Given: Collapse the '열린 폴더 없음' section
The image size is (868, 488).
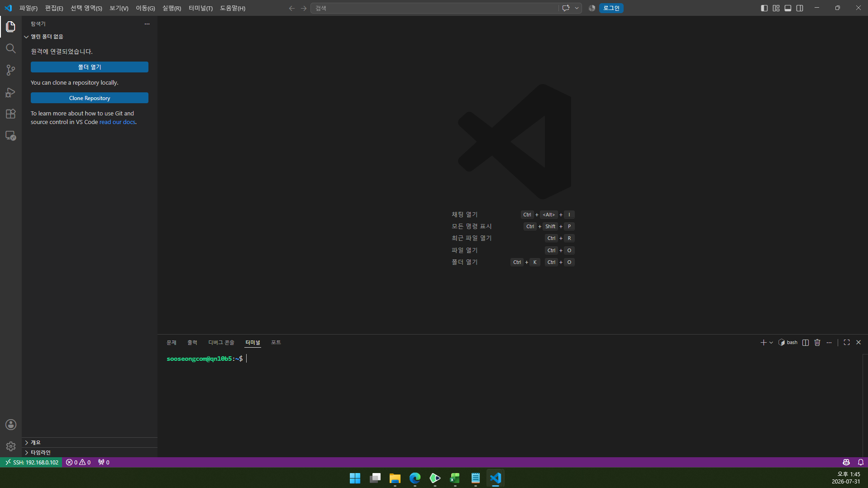Looking at the screenshot, I should point(90,37).
